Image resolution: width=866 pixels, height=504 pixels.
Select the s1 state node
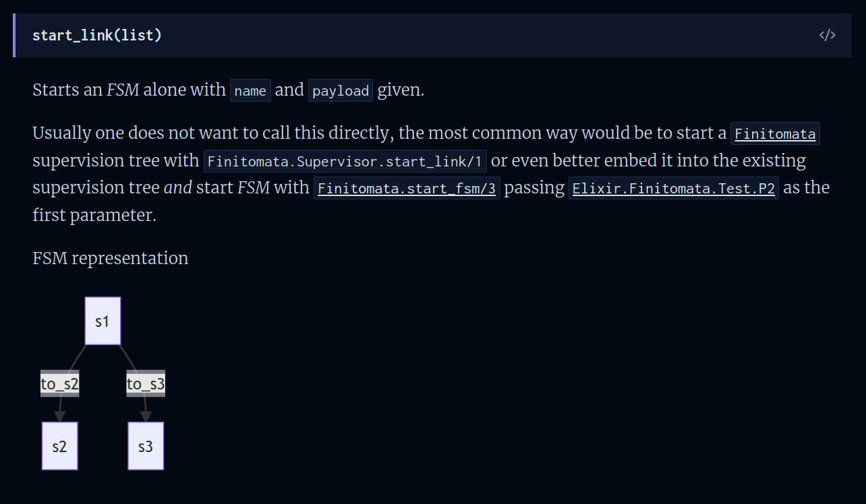click(103, 321)
